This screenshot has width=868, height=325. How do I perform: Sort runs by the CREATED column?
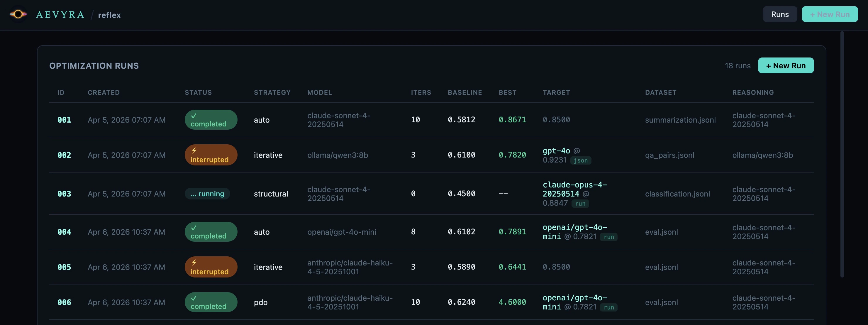(104, 92)
